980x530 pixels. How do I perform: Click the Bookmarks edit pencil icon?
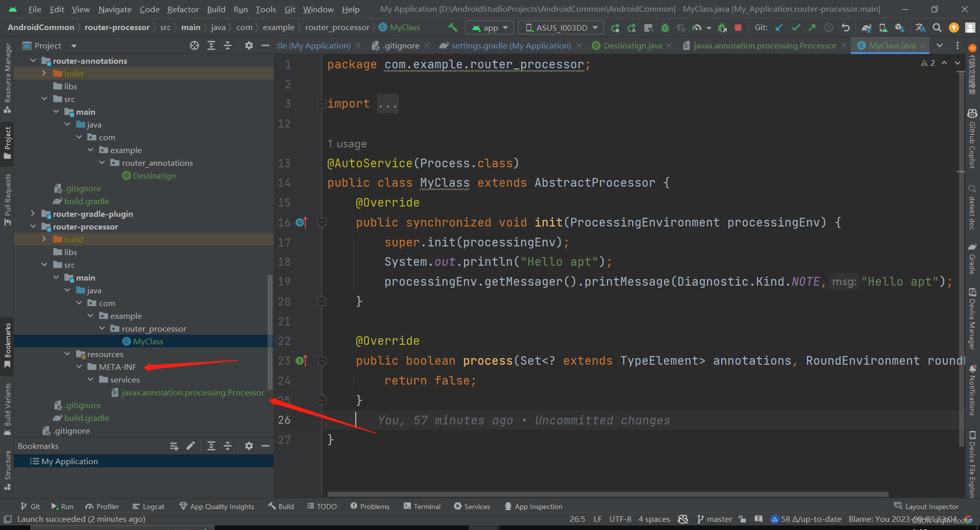coord(190,446)
